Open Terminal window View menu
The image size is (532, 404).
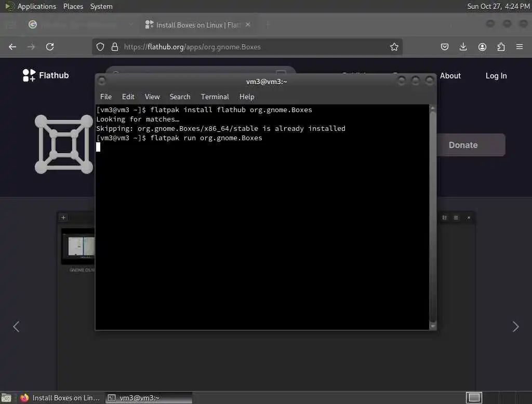coord(152,97)
